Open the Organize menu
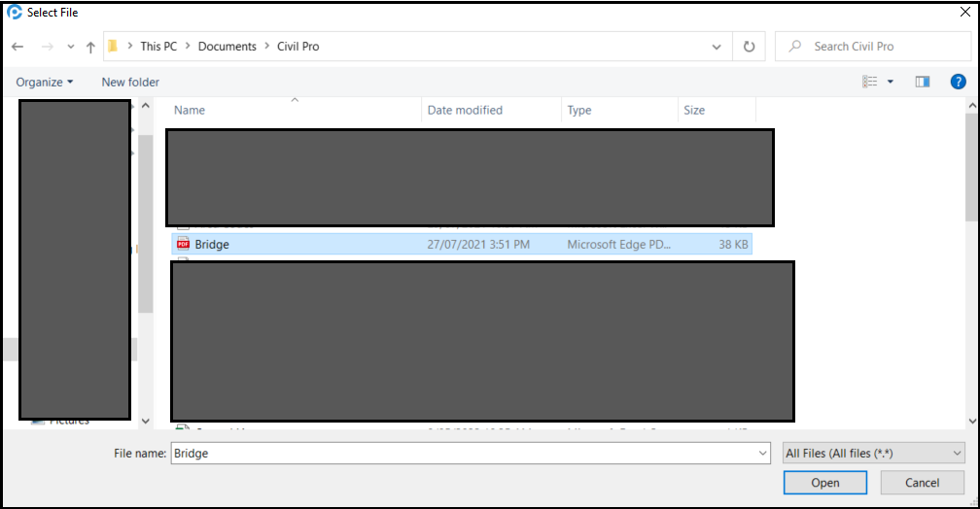980x509 pixels. pyautogui.click(x=45, y=82)
